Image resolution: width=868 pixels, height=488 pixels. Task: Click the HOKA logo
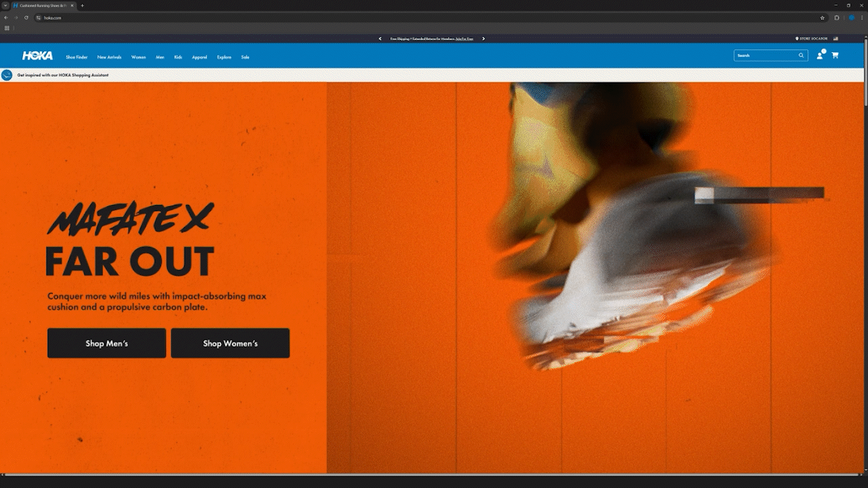[38, 56]
